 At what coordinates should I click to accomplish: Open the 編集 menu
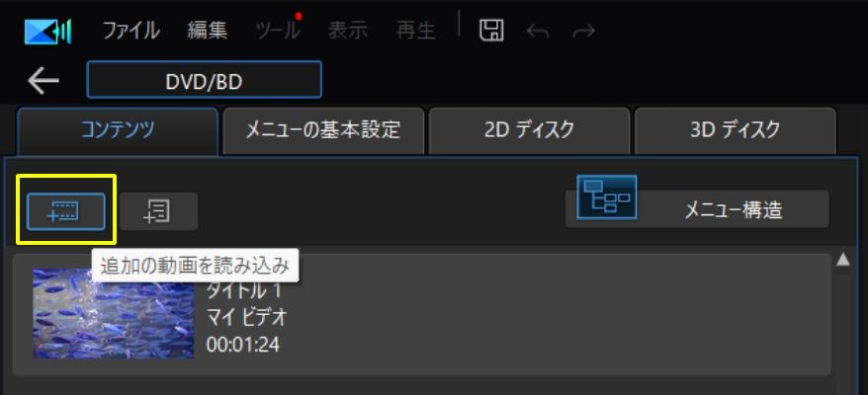point(207,31)
